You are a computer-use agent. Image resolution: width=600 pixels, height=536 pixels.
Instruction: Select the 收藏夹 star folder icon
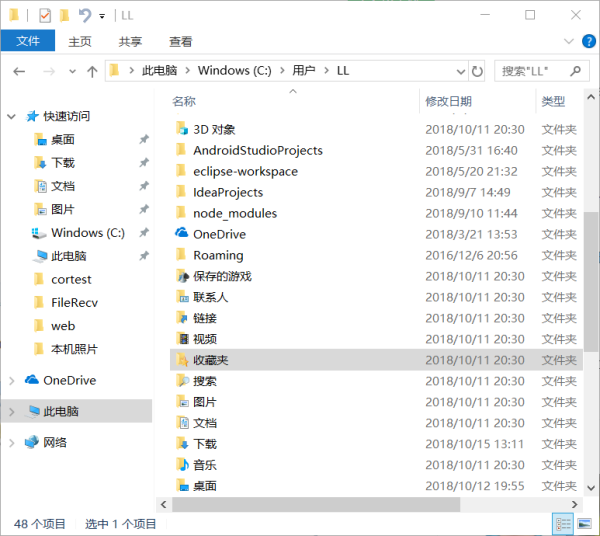tap(182, 360)
